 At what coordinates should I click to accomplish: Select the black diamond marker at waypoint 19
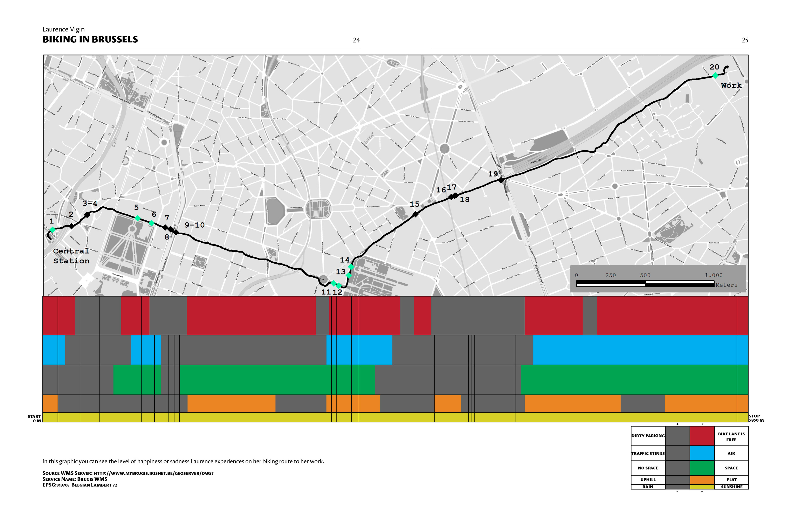click(501, 180)
